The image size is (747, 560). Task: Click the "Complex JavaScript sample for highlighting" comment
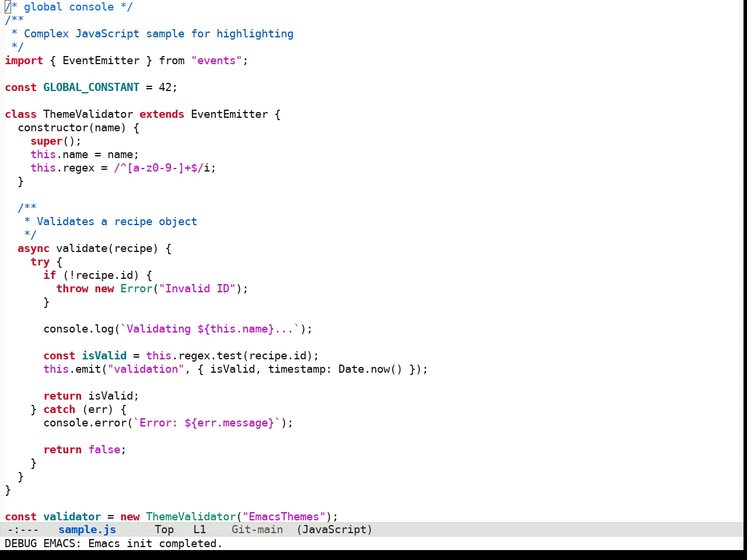(x=159, y=34)
